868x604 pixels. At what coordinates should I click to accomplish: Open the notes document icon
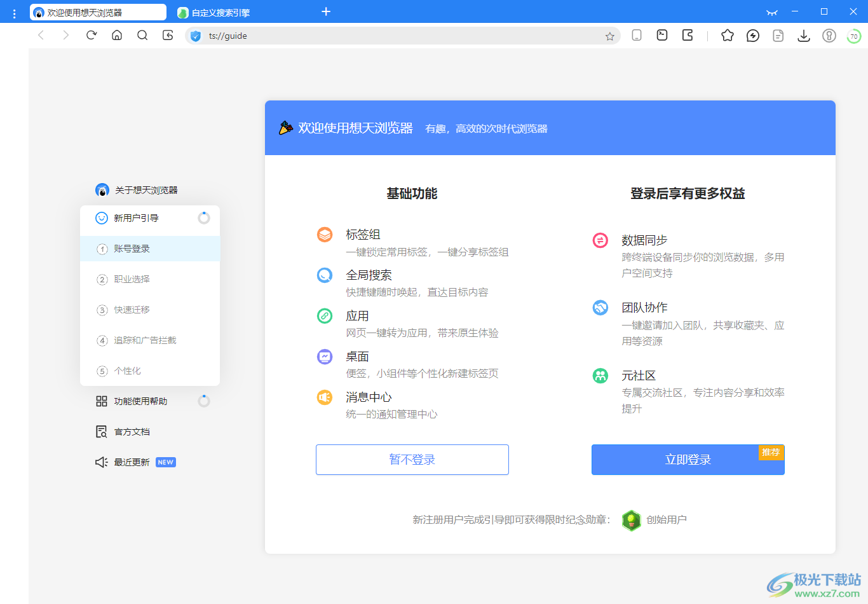tap(778, 36)
